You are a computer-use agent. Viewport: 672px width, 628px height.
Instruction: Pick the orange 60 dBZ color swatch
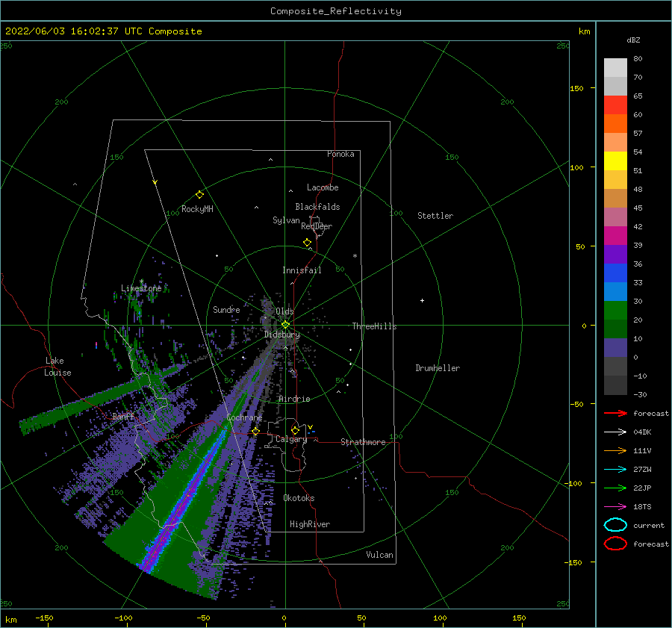coord(615,123)
